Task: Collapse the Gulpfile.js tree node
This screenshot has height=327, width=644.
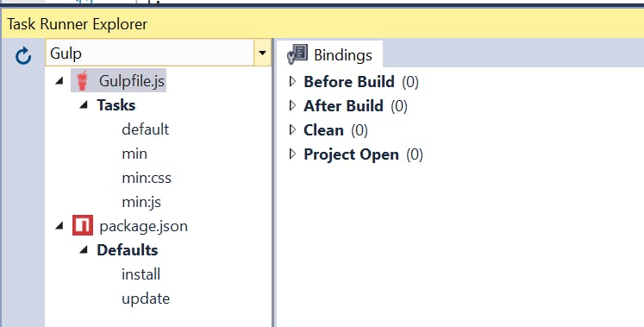Action: 59,80
